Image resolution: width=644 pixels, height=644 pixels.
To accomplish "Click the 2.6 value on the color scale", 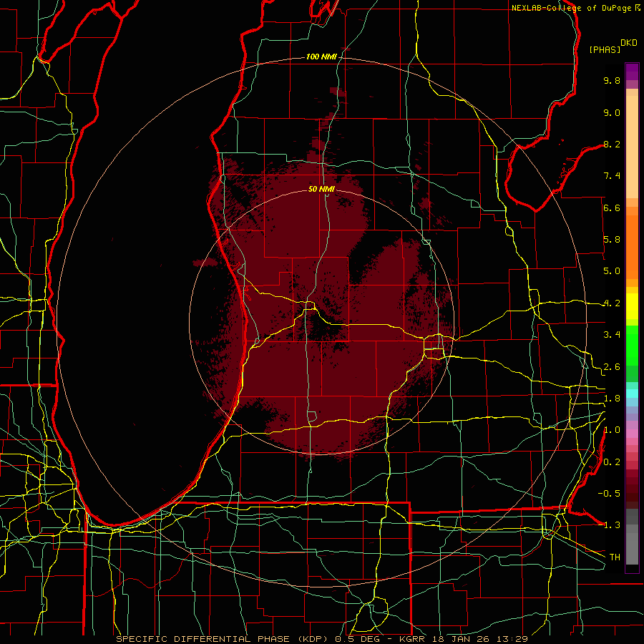I will coord(612,367).
